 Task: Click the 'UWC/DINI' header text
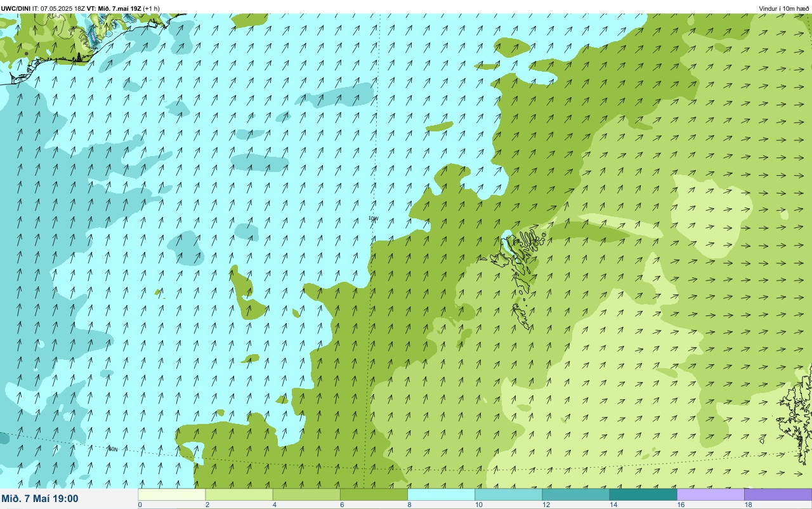click(x=15, y=8)
